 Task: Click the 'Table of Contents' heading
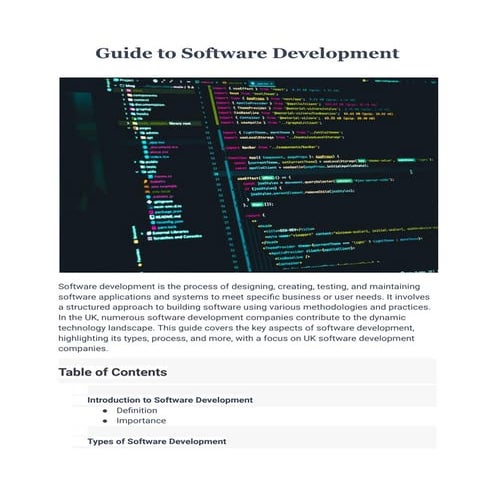[113, 372]
